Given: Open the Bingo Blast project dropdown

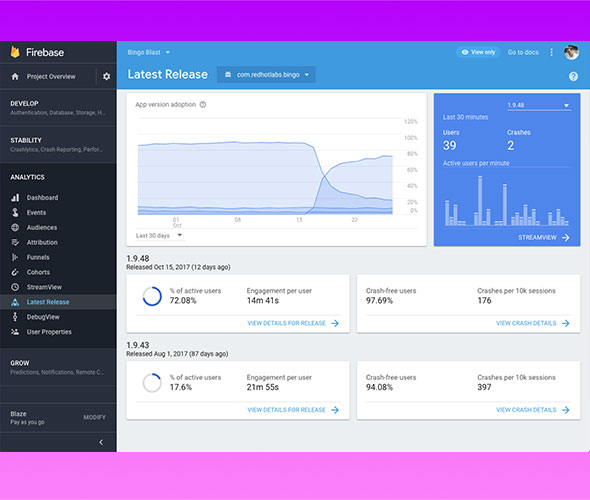Looking at the screenshot, I should click(148, 52).
